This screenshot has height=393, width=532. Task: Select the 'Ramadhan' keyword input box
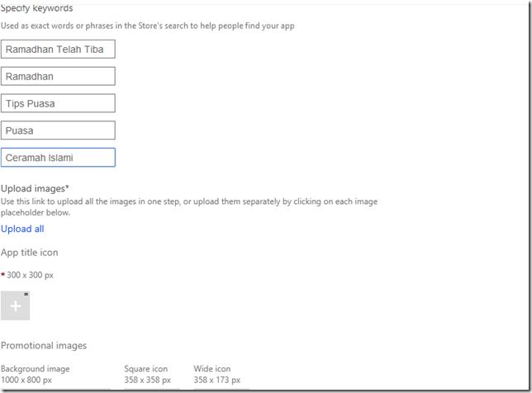(58, 76)
